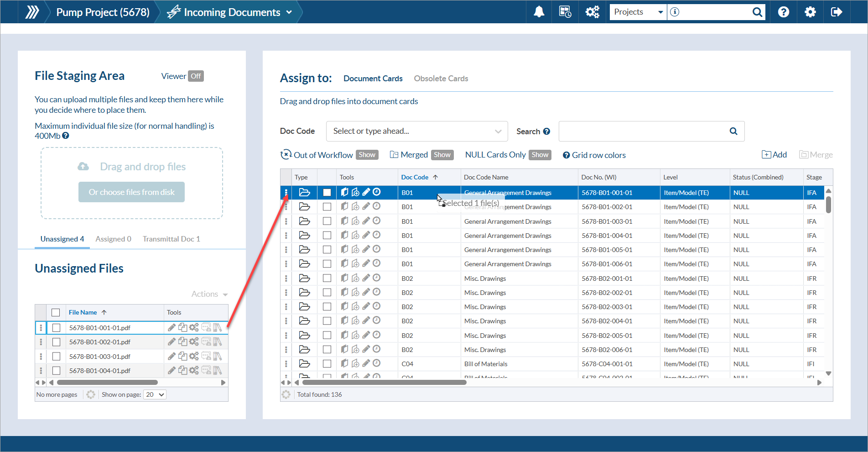Click the edit pencil icon for 5678-B01-001-01.pdf

[x=172, y=327]
